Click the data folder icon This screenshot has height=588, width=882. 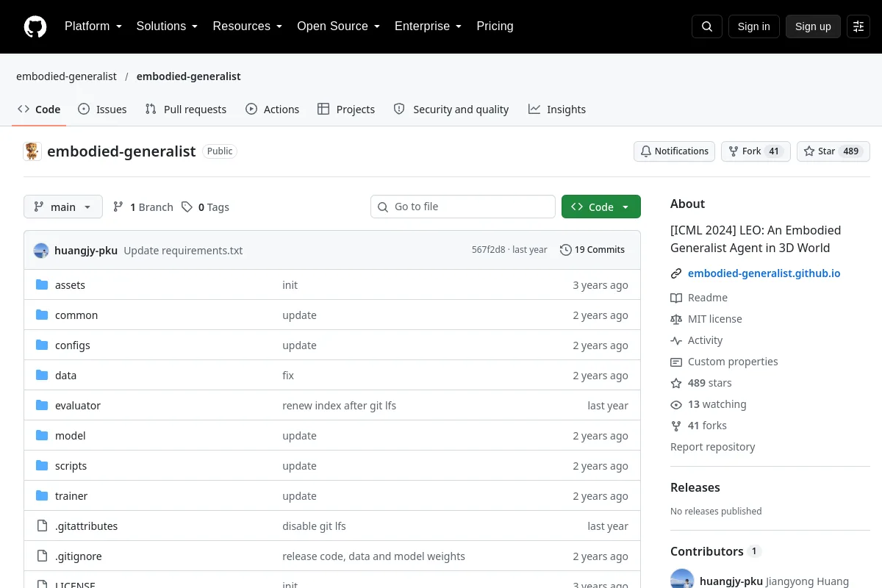(x=42, y=376)
